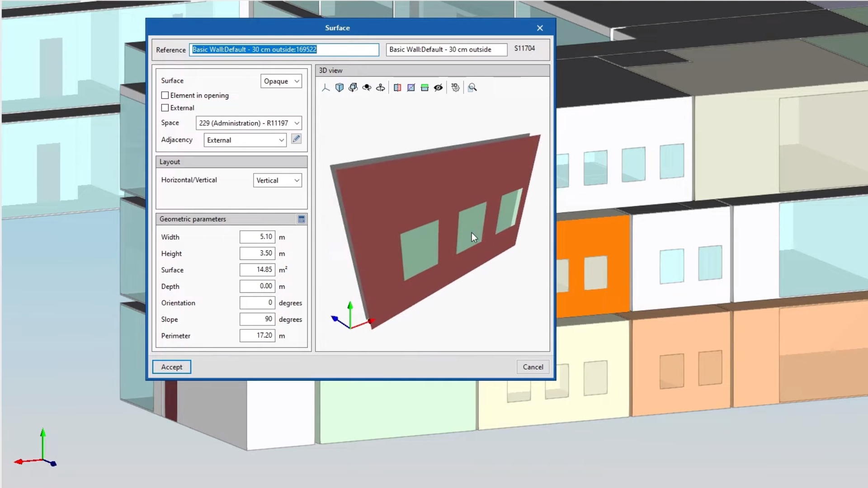Click the Accept button
Viewport: 868px width, 488px height.
pos(171,367)
